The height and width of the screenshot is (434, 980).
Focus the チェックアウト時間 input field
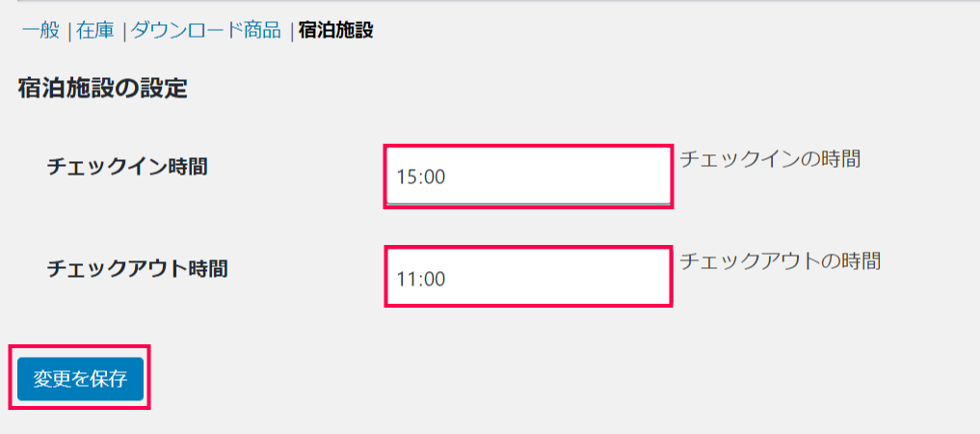[x=528, y=278]
